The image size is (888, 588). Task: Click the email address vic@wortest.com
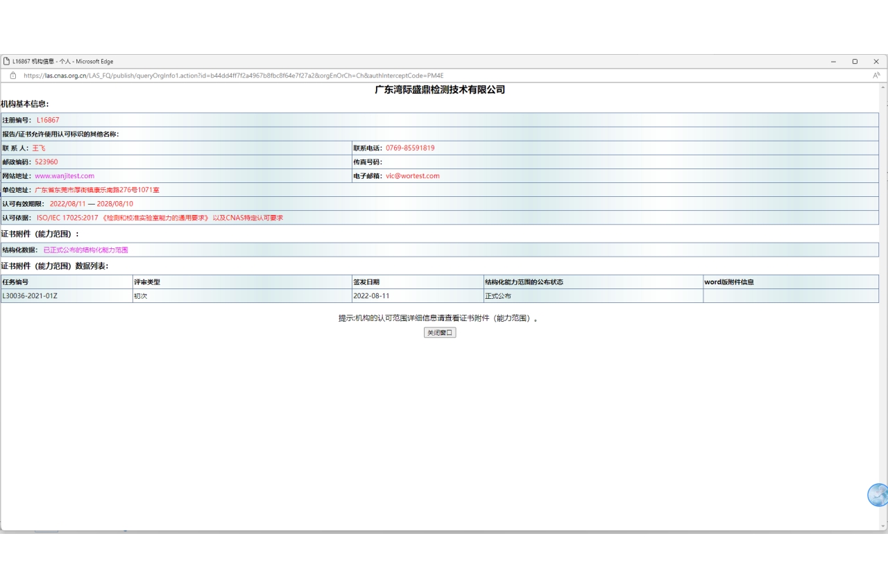413,176
